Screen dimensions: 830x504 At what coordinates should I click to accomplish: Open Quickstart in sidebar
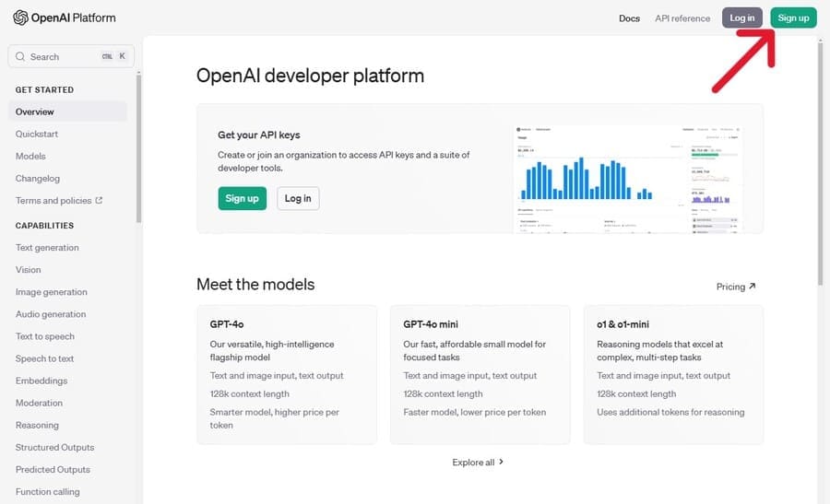(37, 134)
